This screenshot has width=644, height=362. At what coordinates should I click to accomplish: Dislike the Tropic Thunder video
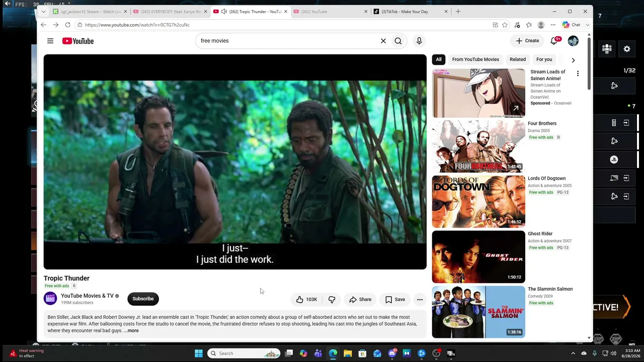click(332, 300)
